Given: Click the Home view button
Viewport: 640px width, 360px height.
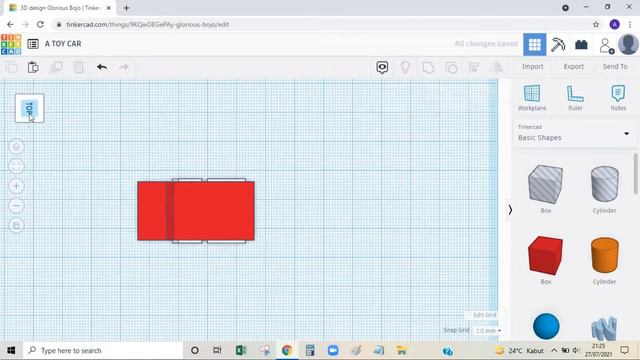Looking at the screenshot, I should [x=16, y=147].
